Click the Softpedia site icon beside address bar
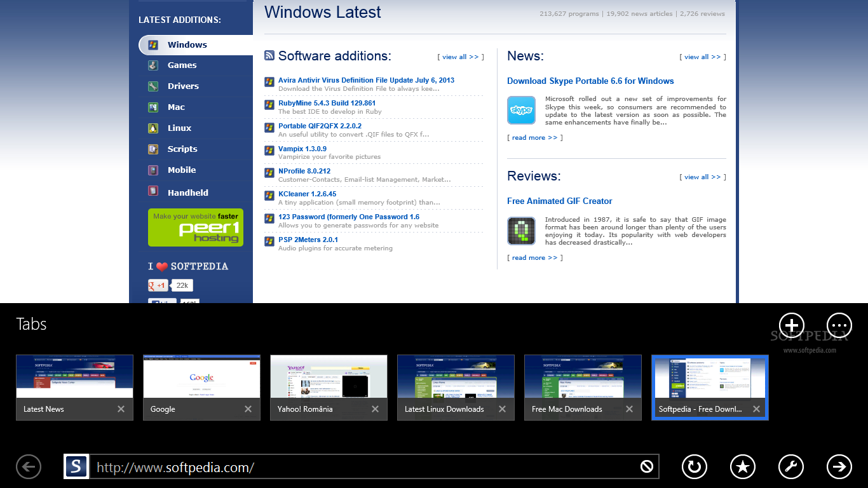 coord(76,467)
